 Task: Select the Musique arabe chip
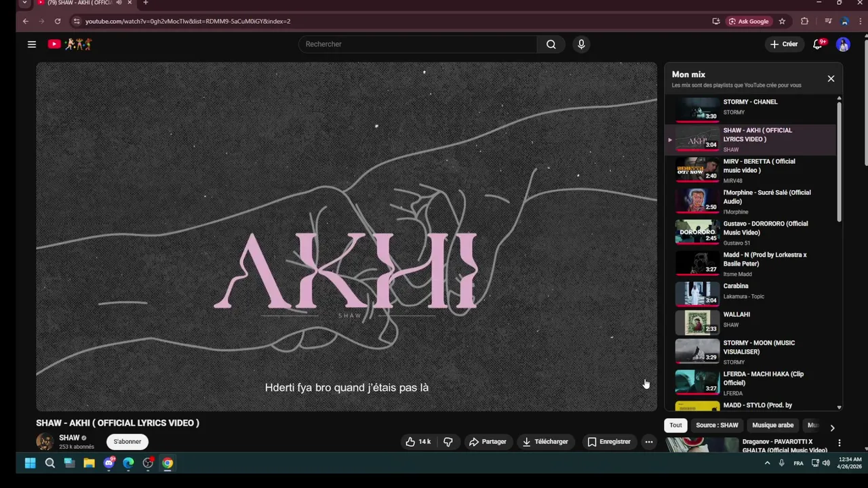tap(772, 426)
